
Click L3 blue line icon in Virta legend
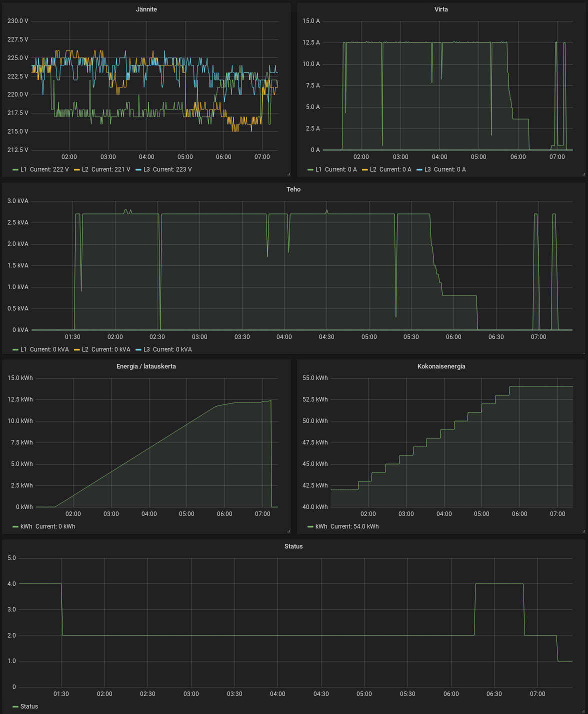(419, 169)
